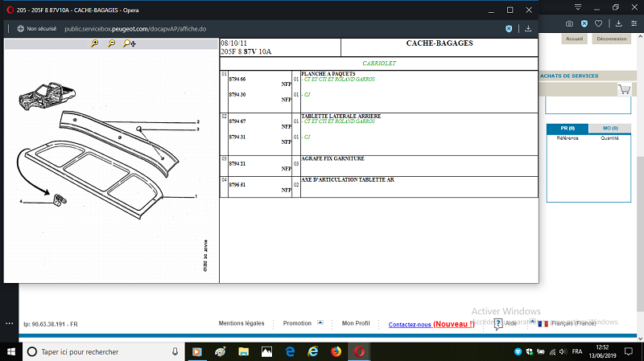Open the ad blocker shield in the popup window

tap(509, 29)
